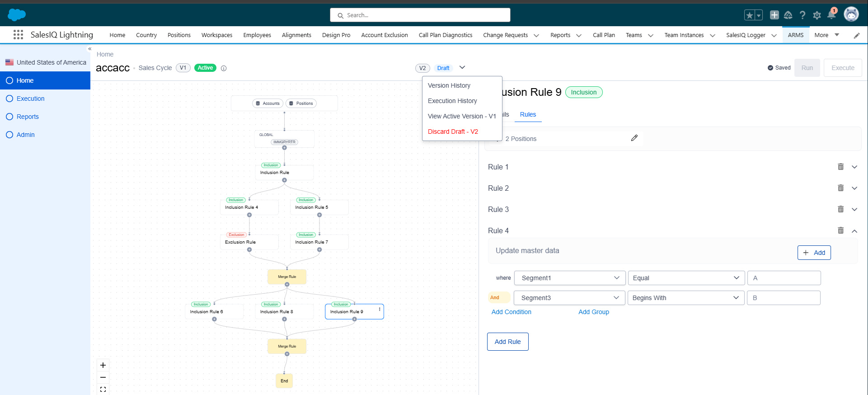Choose Version History from the menu
Image resolution: width=868 pixels, height=395 pixels.
(x=449, y=85)
